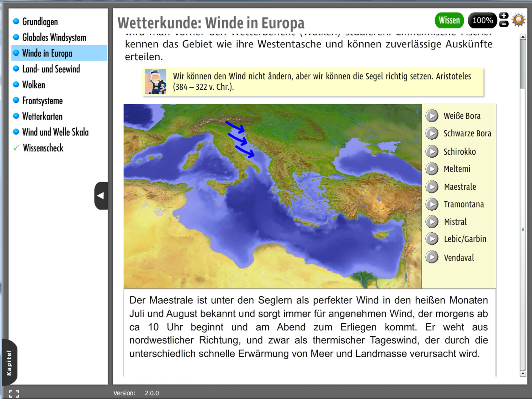
Task: Click the Tramontana play icon
Action: (x=432, y=204)
